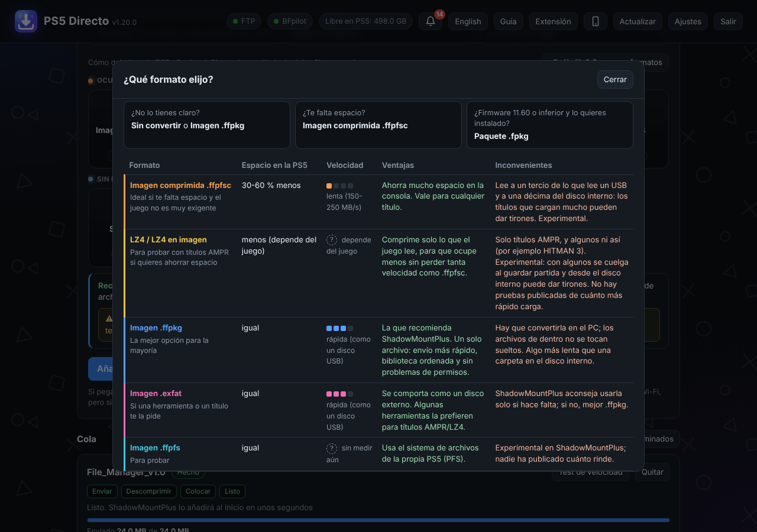Click the 'Ventajas' column header
Screen dimensions: 757x532
(398, 166)
